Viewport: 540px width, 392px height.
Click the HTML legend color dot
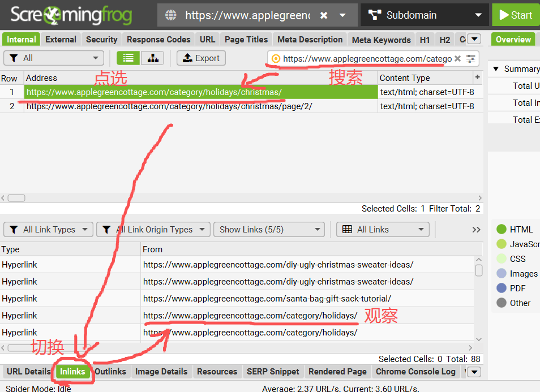pos(502,229)
